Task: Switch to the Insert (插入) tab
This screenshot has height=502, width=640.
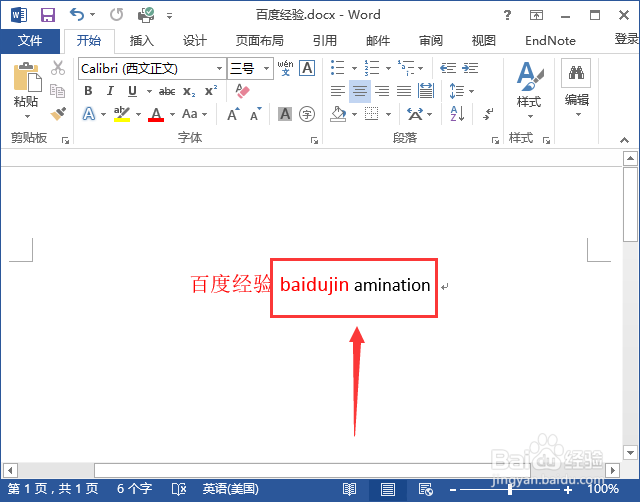Action: [x=142, y=40]
